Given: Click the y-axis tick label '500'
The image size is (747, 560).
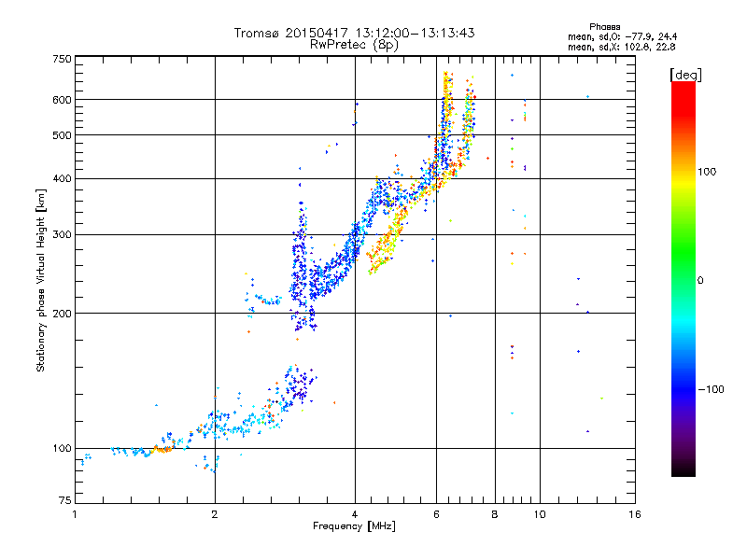Looking at the screenshot, I should [x=63, y=135].
